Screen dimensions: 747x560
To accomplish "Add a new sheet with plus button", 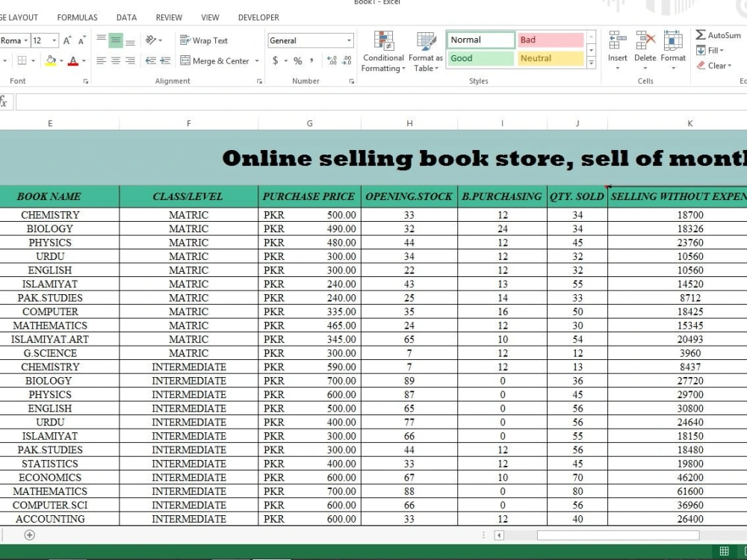I will pos(30,535).
